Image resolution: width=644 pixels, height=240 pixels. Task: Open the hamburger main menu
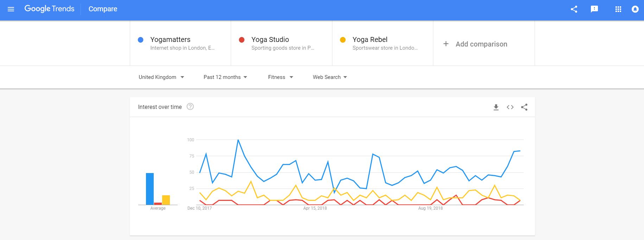click(11, 9)
